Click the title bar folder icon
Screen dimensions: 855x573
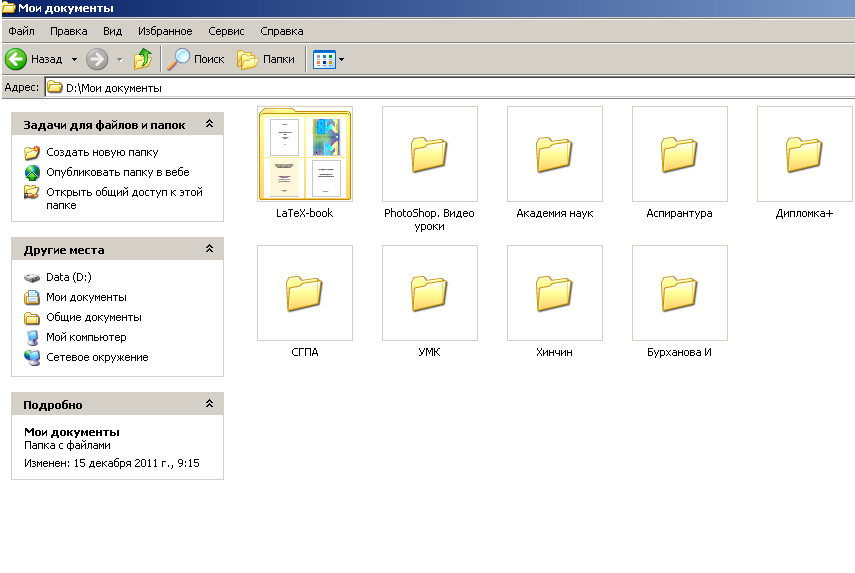[8, 8]
